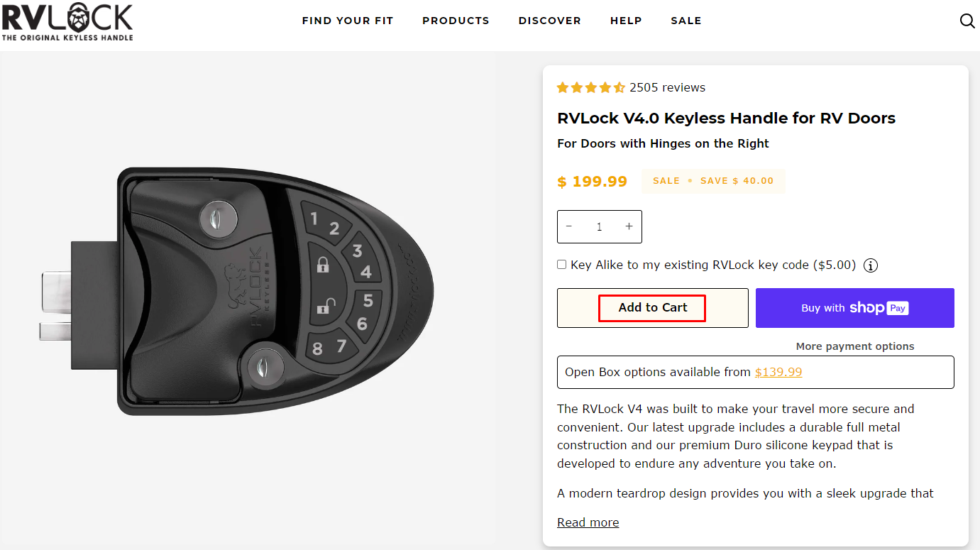
Task: Click the search magnifier icon
Action: point(967,21)
